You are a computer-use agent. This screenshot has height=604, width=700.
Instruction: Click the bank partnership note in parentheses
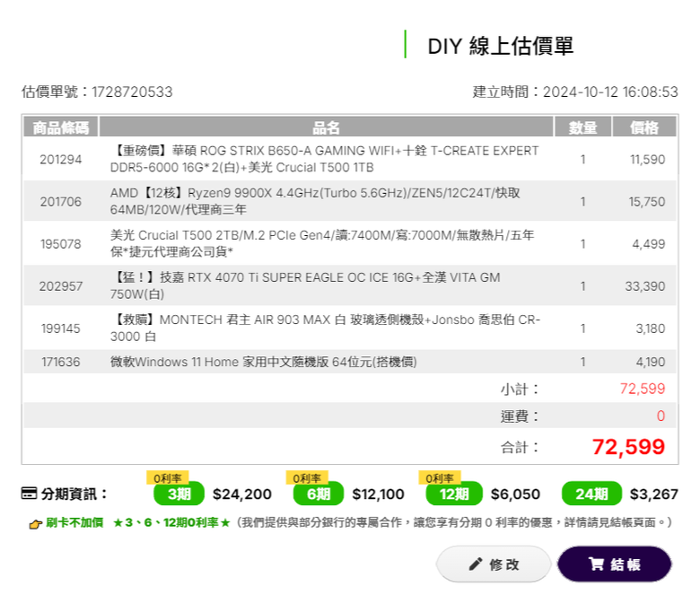(453, 522)
